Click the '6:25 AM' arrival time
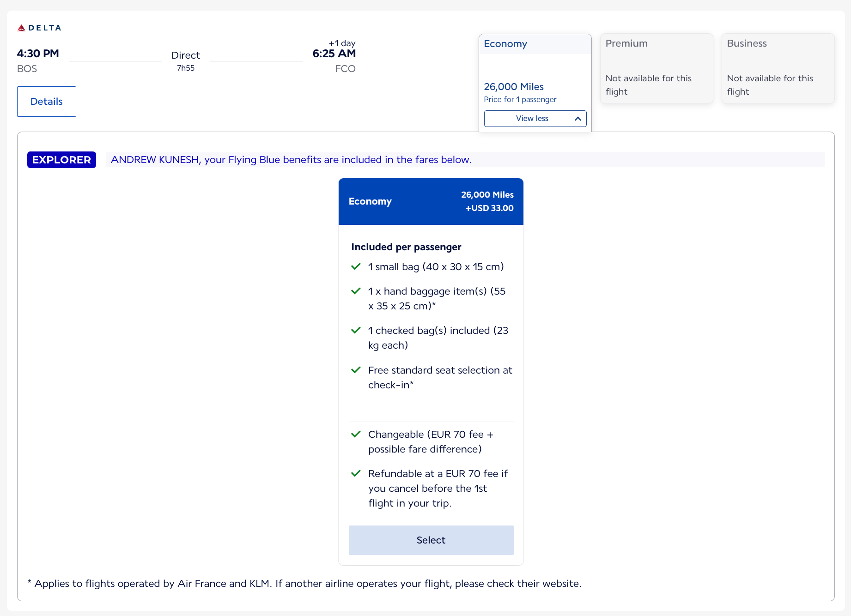Image resolution: width=851 pixels, height=616 pixels. [334, 54]
